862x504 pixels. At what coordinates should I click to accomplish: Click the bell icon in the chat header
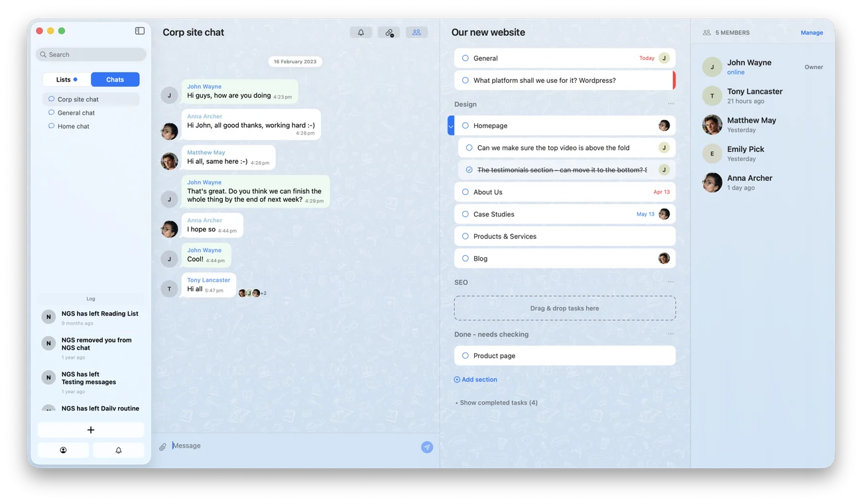click(361, 32)
